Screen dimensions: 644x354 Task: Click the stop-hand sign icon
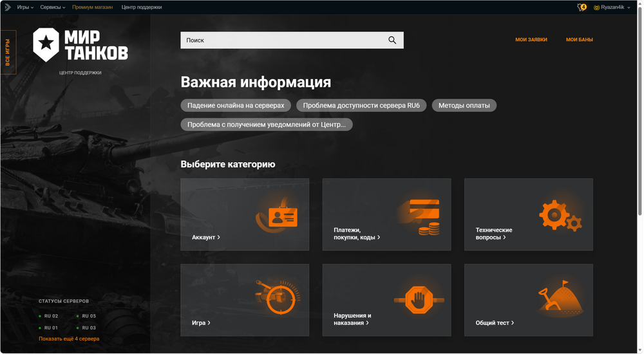[419, 300]
